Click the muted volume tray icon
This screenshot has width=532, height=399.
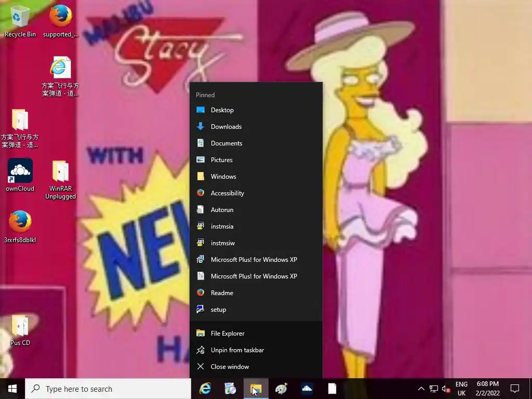click(x=446, y=389)
